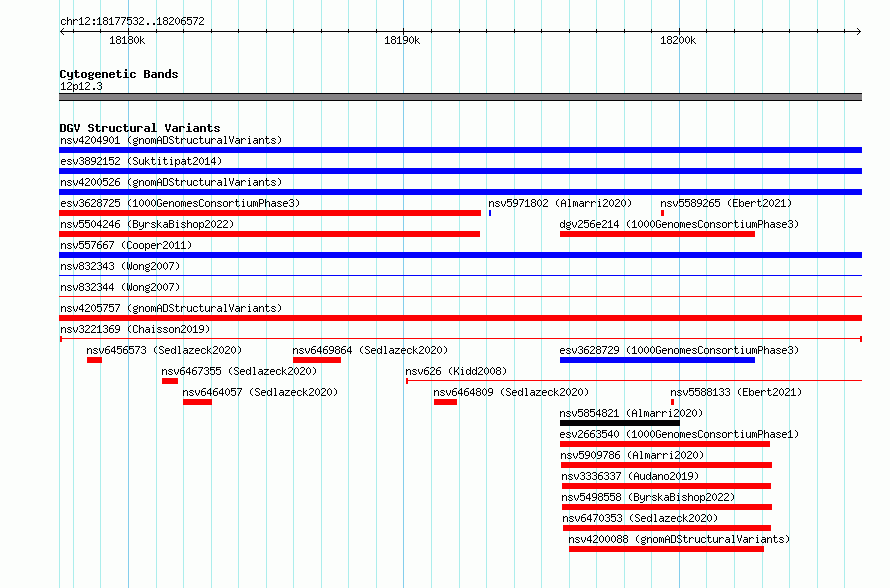Click the red bar under nsv5504246
This screenshot has height=588, width=890.
pyautogui.click(x=270, y=234)
